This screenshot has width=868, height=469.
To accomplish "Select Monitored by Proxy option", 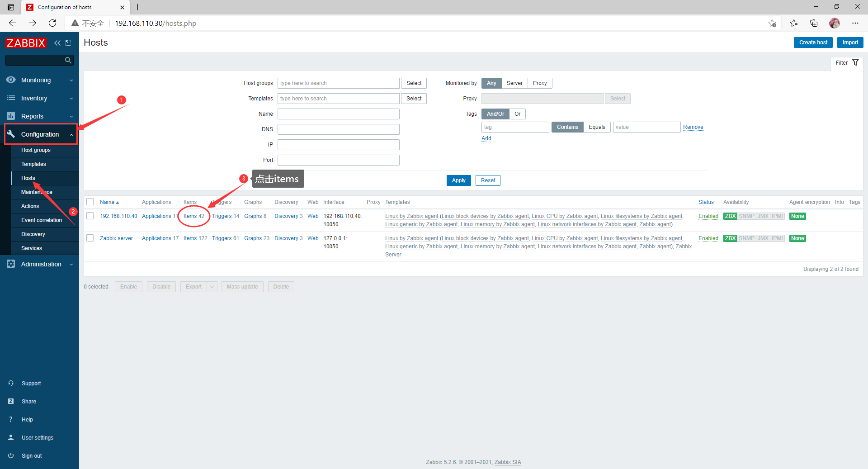I will tap(540, 83).
